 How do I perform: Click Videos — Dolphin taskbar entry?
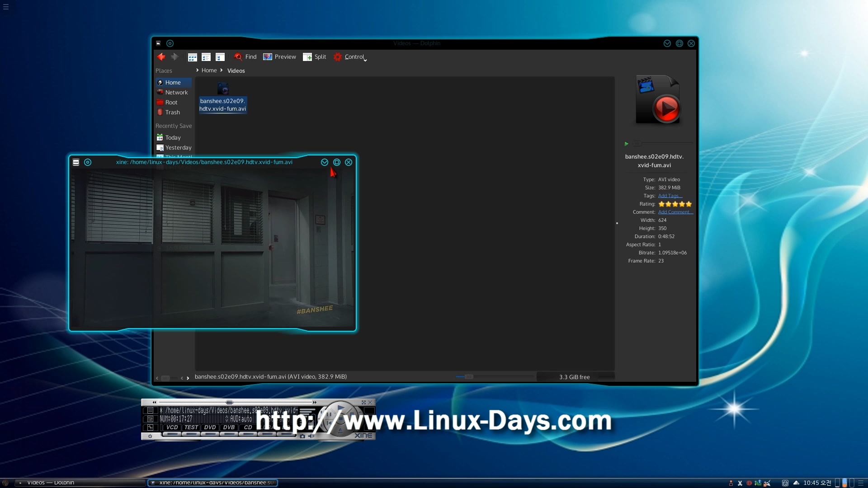80,483
